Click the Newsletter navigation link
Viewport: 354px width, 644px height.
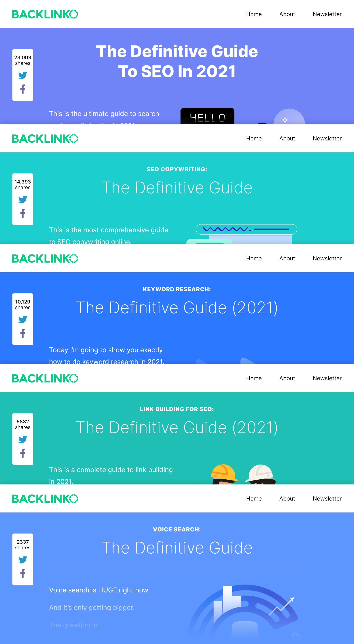(327, 14)
